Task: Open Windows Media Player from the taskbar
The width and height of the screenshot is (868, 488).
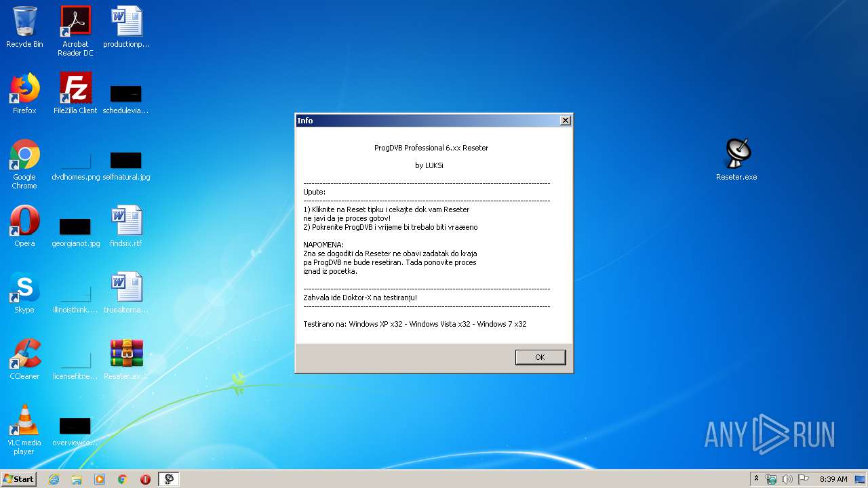Action: (100, 479)
